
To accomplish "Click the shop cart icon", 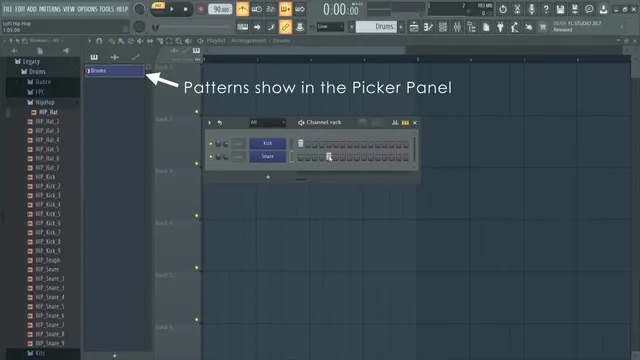I will click(x=543, y=27).
